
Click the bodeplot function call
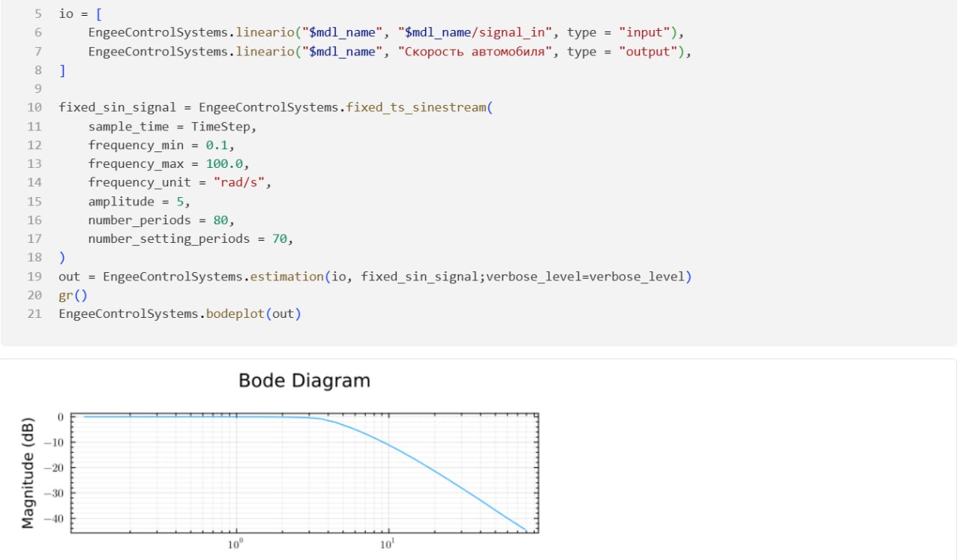click(235, 313)
